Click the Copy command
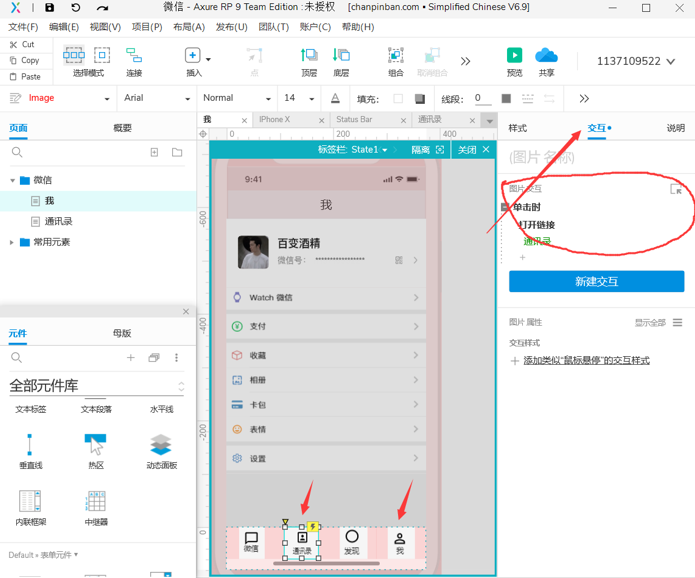 tap(24, 60)
